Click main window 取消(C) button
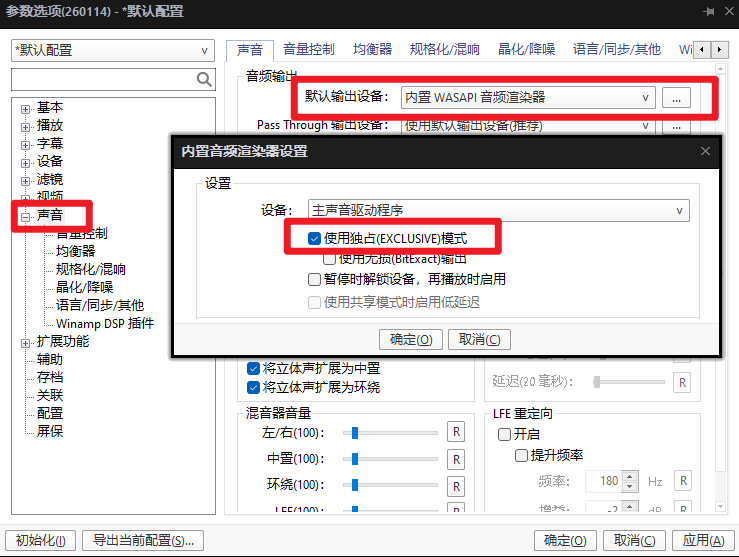Viewport: 739px width, 557px height. (634, 540)
